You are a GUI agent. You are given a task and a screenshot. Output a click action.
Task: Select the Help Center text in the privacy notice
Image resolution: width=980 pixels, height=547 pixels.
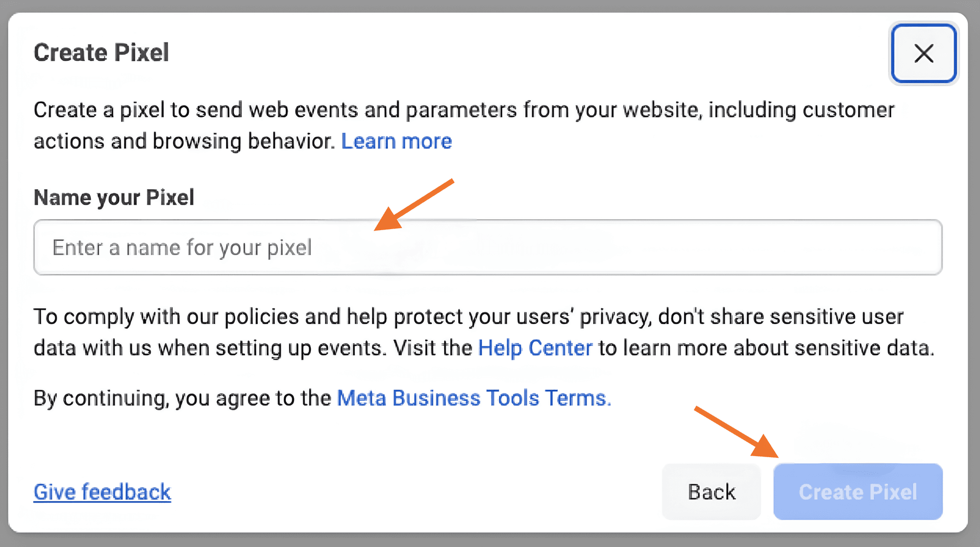(x=535, y=347)
